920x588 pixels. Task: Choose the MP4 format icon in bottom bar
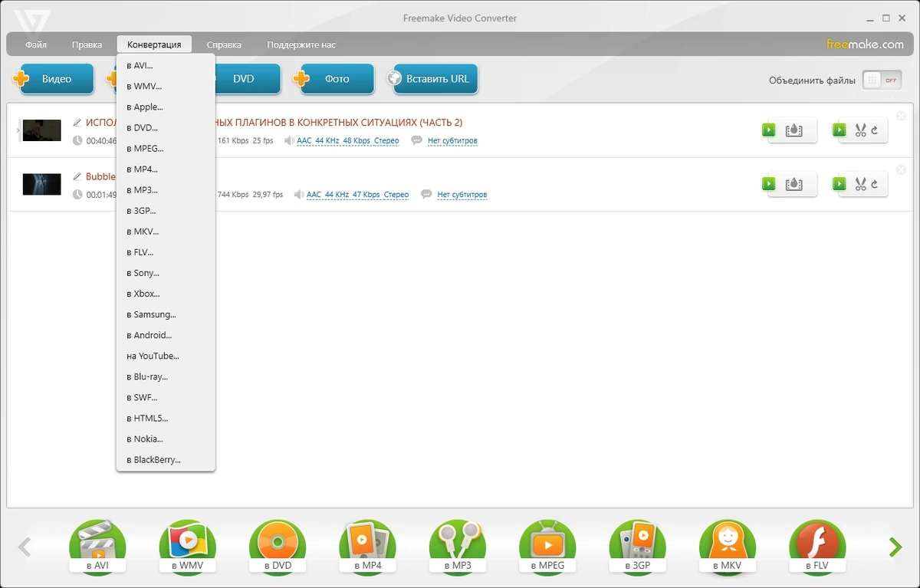coord(367,547)
